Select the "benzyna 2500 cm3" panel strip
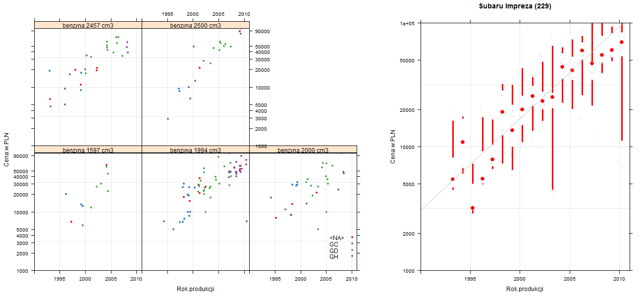Screen dimensions: 644x297 click(x=196, y=25)
